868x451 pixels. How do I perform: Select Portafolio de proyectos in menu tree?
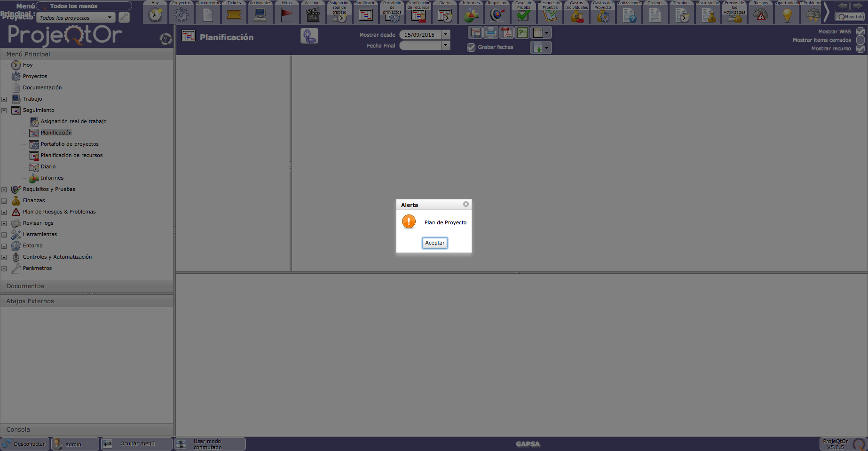70,144
